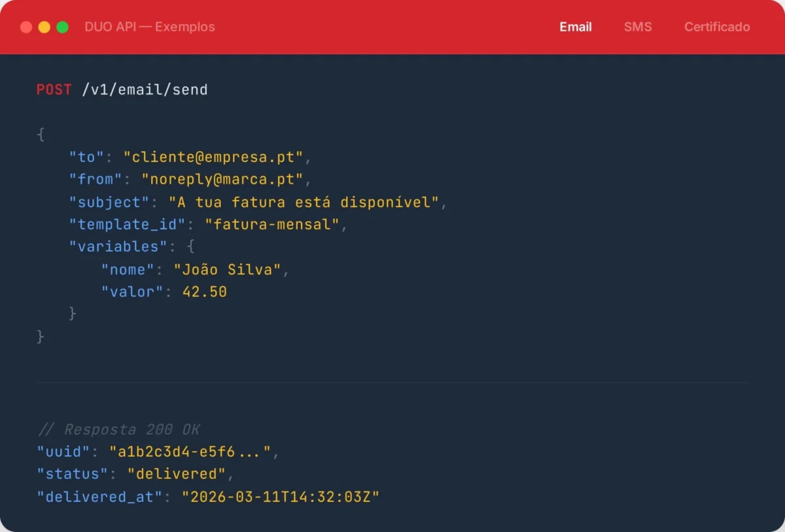Click the valor amount 42.50

click(x=205, y=291)
